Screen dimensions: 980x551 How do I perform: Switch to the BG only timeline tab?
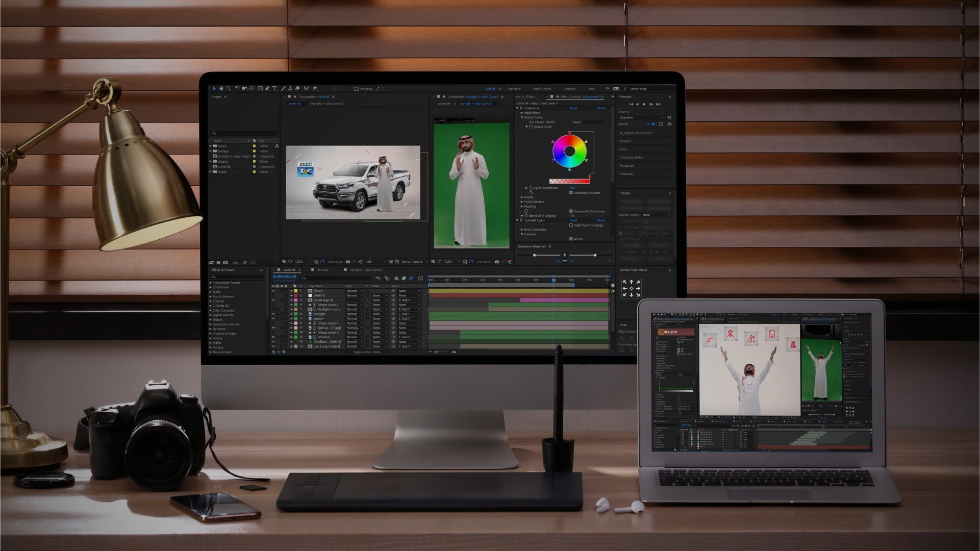[x=322, y=270]
